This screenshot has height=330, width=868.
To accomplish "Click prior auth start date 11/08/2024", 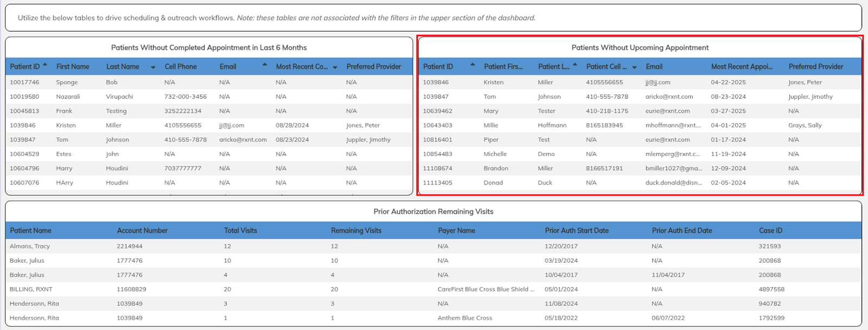I will click(561, 304).
